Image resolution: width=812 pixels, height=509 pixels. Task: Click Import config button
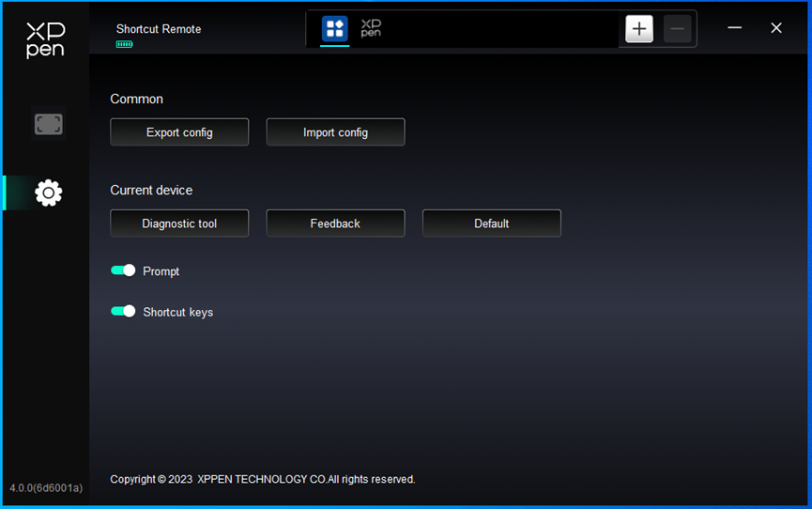(335, 132)
